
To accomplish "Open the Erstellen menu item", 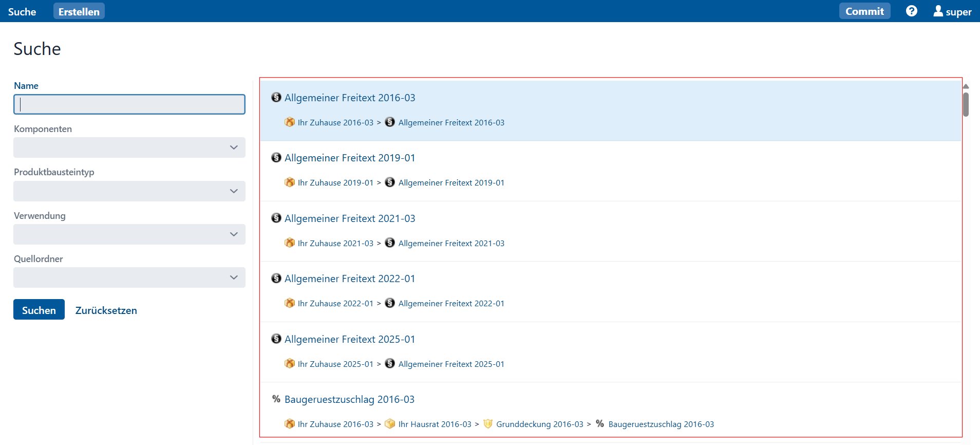I will click(x=79, y=11).
